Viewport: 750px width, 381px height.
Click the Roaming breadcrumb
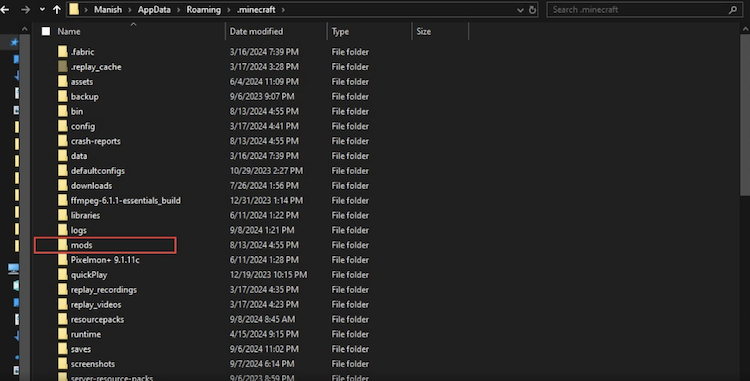(x=203, y=10)
